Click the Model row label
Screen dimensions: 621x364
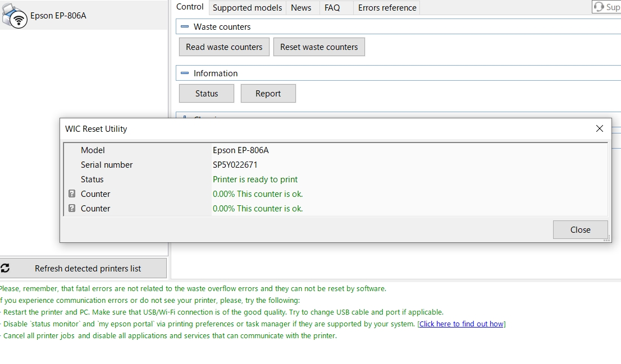tap(93, 150)
